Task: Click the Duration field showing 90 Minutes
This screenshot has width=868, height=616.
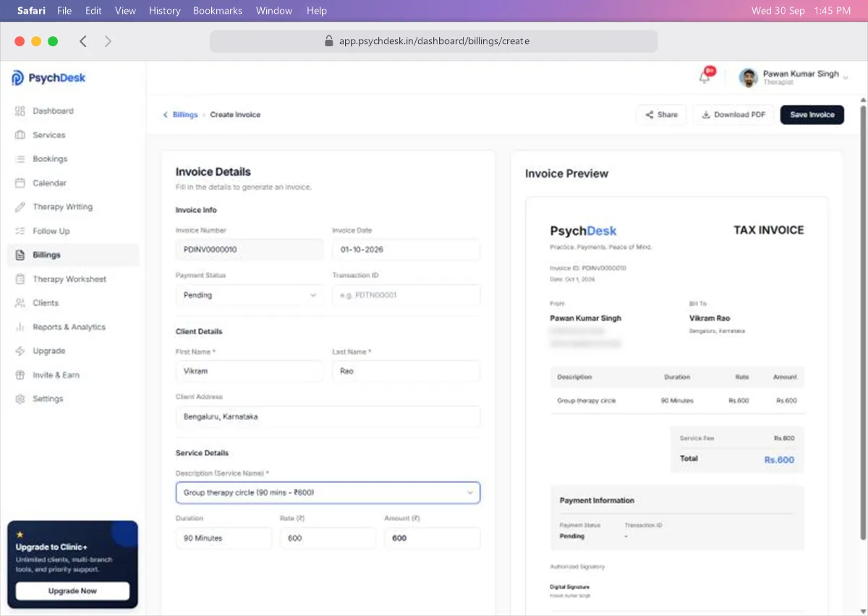Action: [224, 538]
